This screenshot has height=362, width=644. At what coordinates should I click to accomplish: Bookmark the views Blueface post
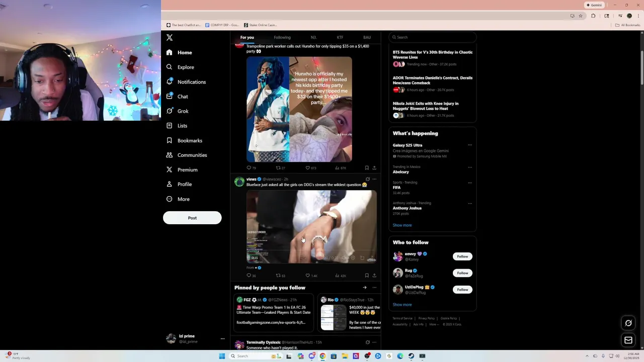367,276
